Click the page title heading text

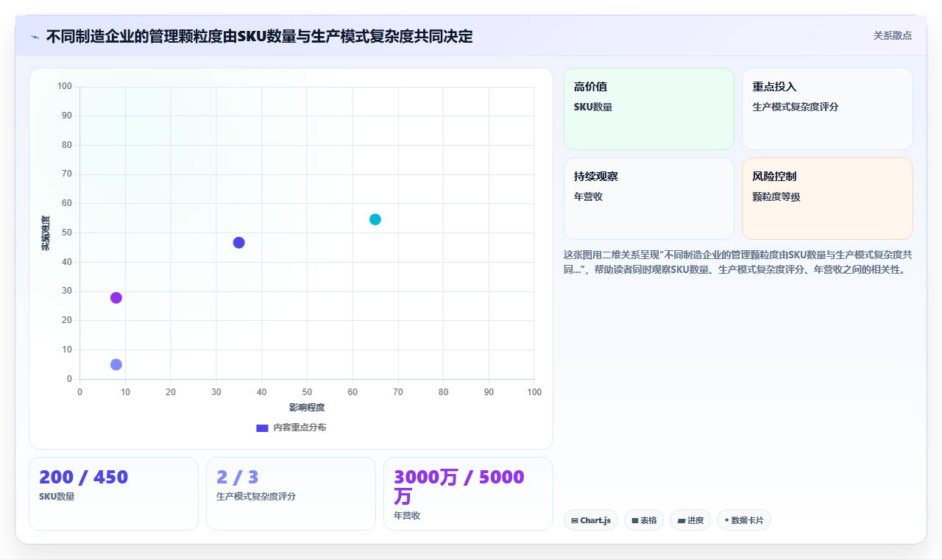(x=259, y=36)
